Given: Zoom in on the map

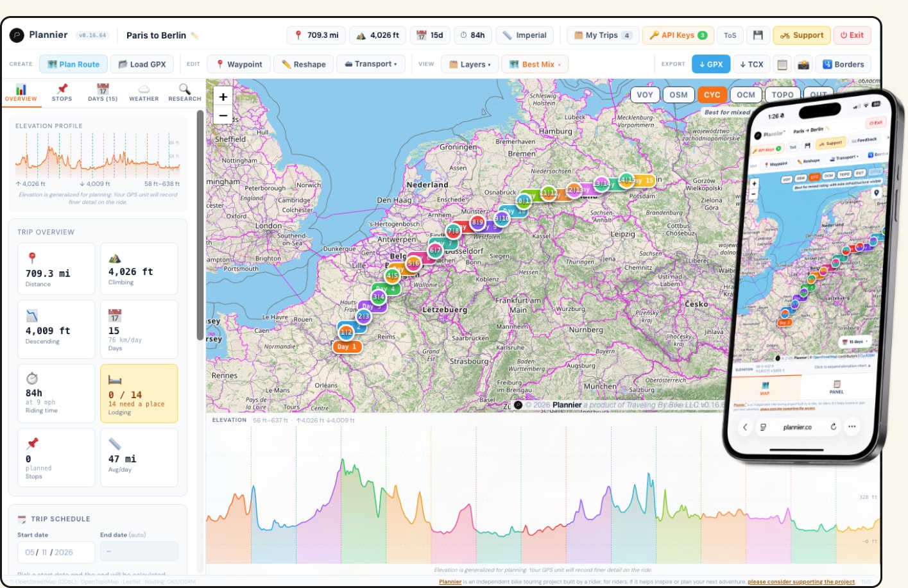Looking at the screenshot, I should point(223,97).
